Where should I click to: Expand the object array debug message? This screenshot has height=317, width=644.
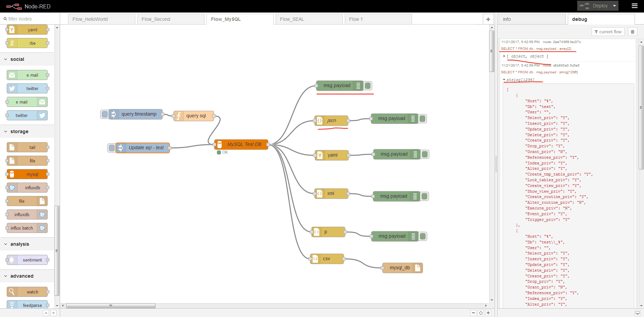(x=504, y=56)
